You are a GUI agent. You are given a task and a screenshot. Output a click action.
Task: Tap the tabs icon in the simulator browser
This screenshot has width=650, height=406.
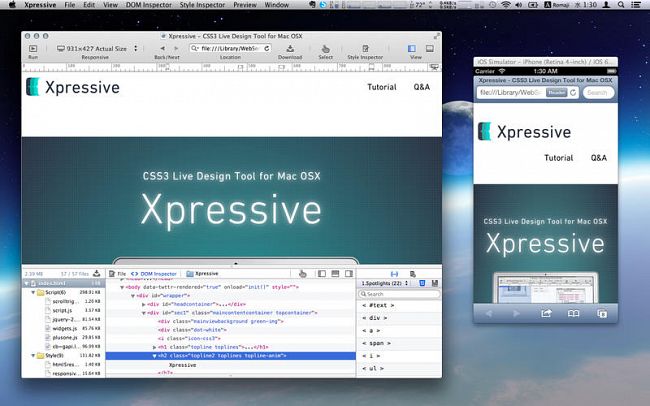[x=602, y=313]
